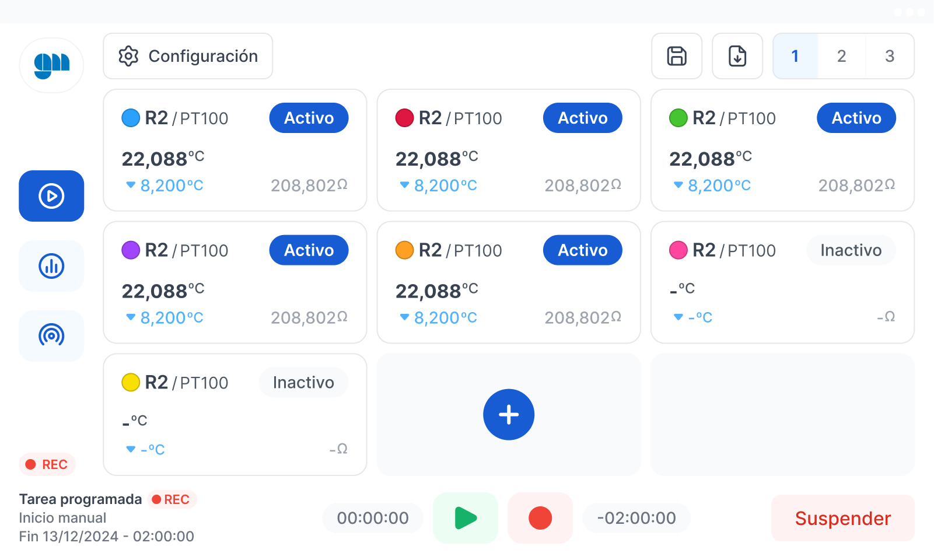This screenshot has width=934, height=560.
Task: Toggle Inactivo status on yellow sensor
Action: 303,383
